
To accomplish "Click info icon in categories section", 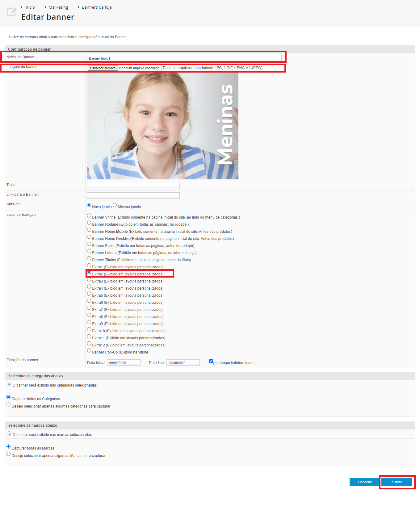I will tap(9, 384).
